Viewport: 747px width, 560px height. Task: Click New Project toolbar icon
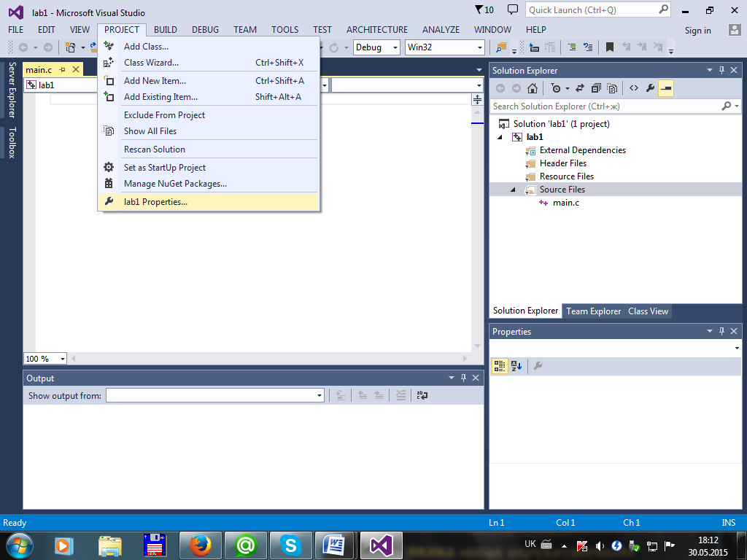[x=71, y=47]
